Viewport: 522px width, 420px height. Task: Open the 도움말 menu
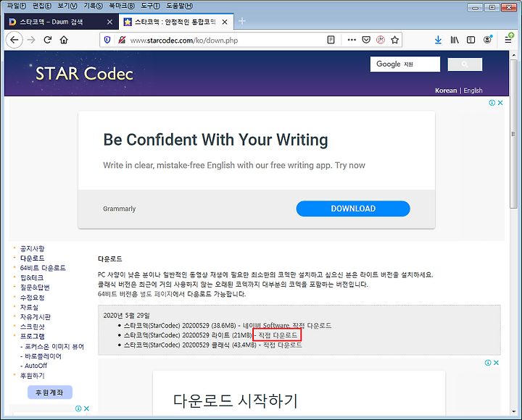point(179,6)
